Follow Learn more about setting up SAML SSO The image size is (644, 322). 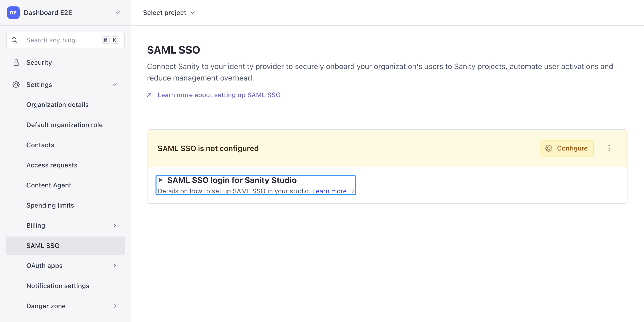click(219, 95)
